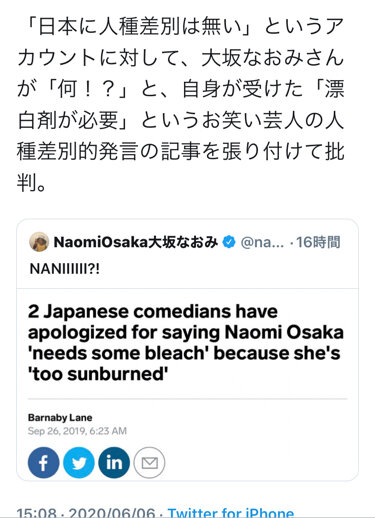Click the @na... handle text
The width and height of the screenshot is (375, 518).
click(x=262, y=242)
